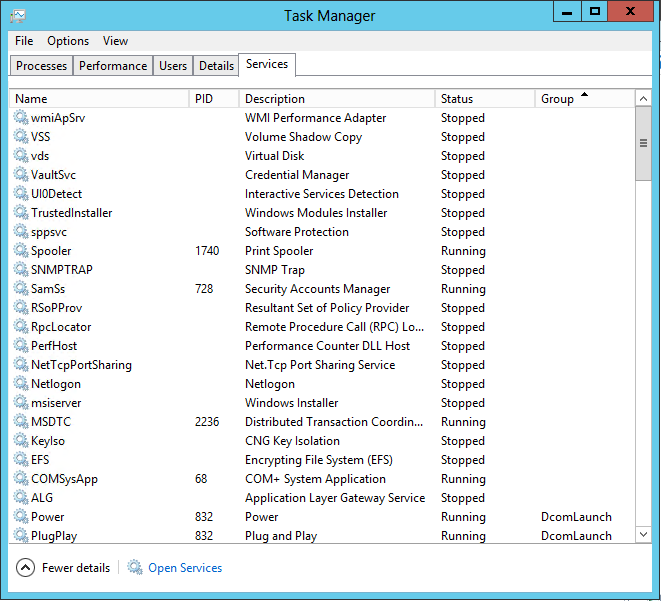This screenshot has width=661, height=601.
Task: Click the gear icon beside MSDTC
Action: point(21,421)
